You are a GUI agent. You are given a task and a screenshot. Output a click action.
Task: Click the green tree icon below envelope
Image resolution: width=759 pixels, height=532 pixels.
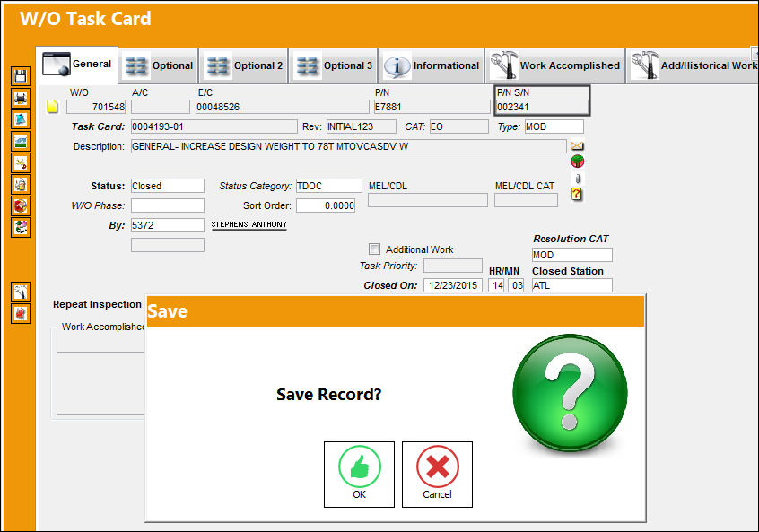click(577, 161)
